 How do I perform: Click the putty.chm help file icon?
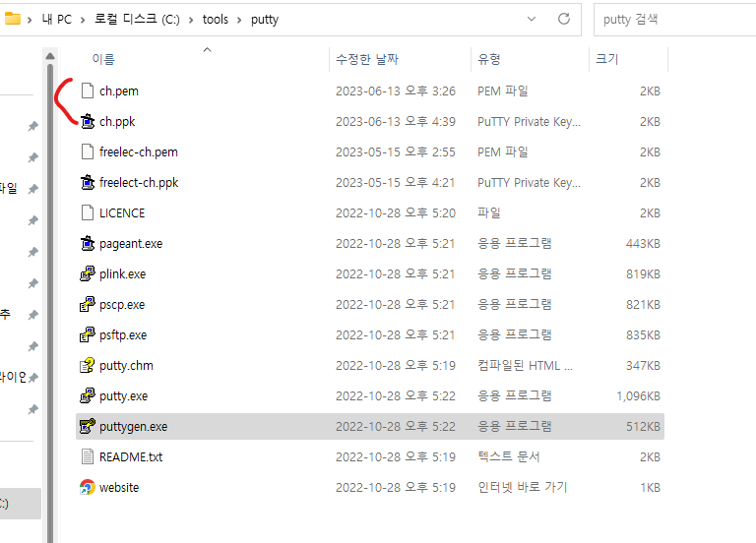point(88,366)
